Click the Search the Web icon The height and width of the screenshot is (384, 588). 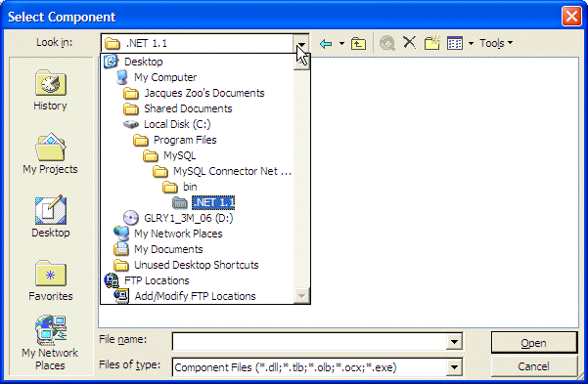[x=387, y=43]
